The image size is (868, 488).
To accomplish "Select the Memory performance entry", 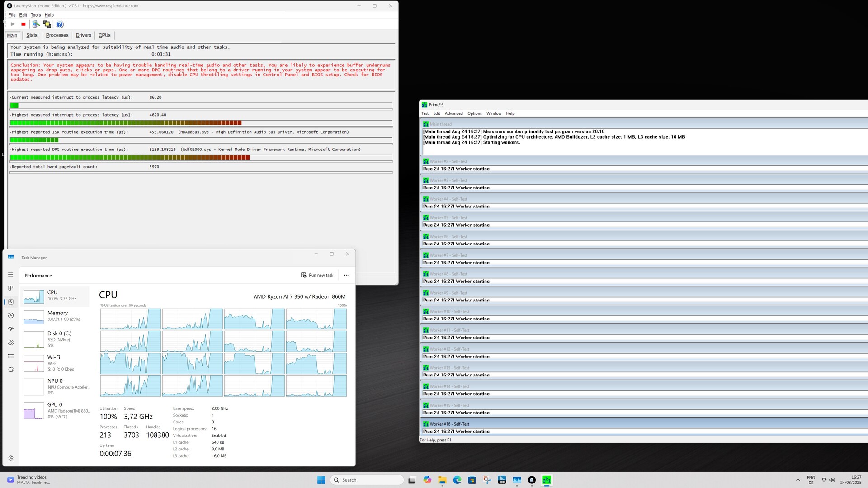I will tap(55, 316).
